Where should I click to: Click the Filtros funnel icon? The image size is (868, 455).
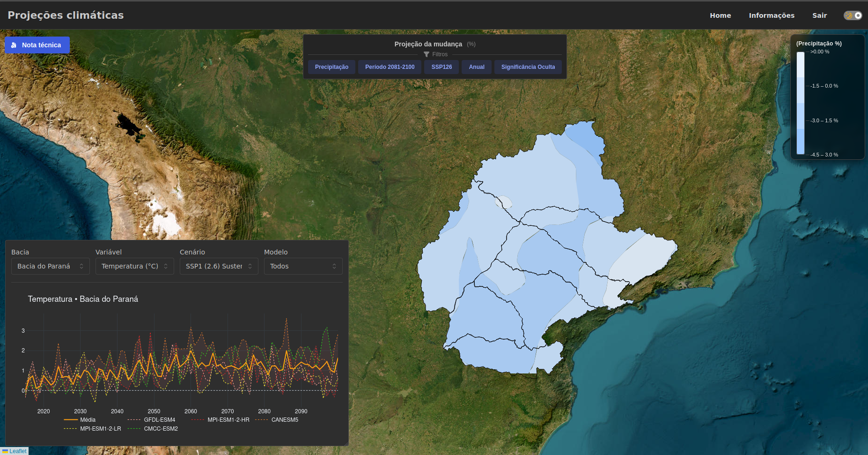[426, 54]
